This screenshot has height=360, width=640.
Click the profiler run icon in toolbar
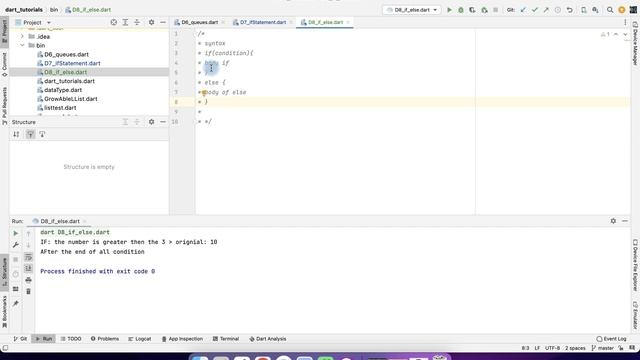pos(484,10)
